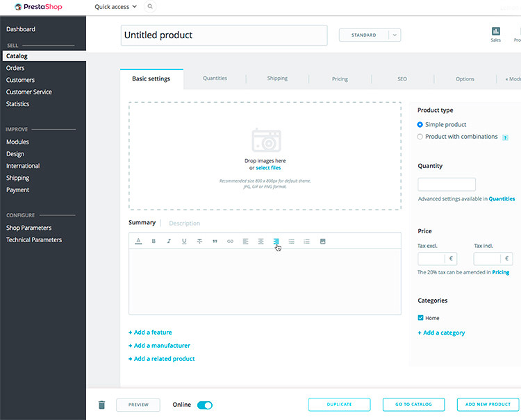Open Statistics in the sidebar
Viewport: 521px width, 420px height.
click(17, 104)
